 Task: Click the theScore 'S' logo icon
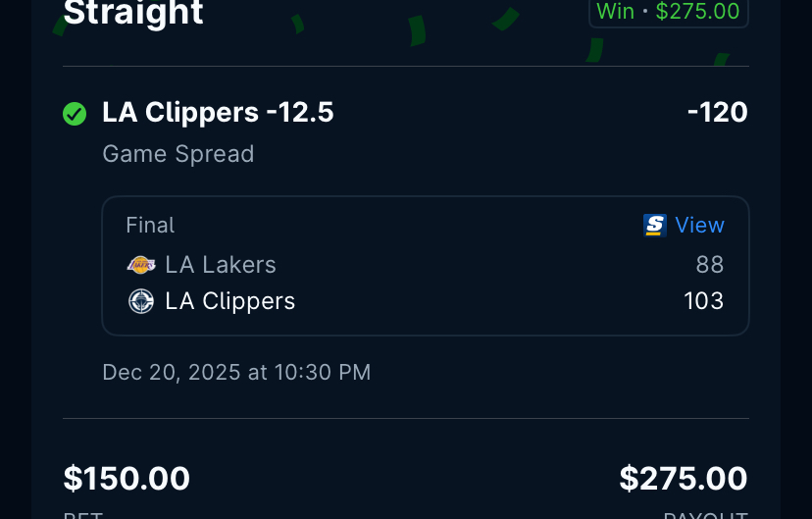[x=654, y=226]
